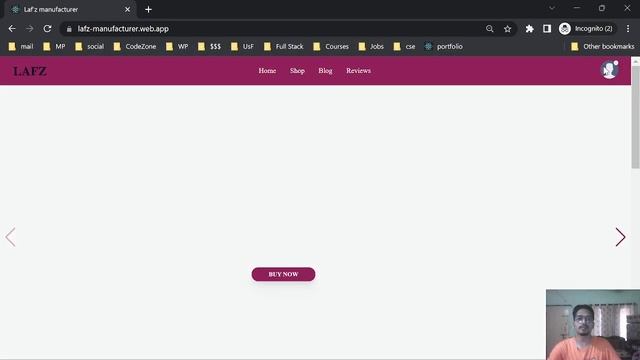This screenshot has height=360, width=640.
Task: Open the CodeZone bookmark folder
Action: pyautogui.click(x=135, y=47)
